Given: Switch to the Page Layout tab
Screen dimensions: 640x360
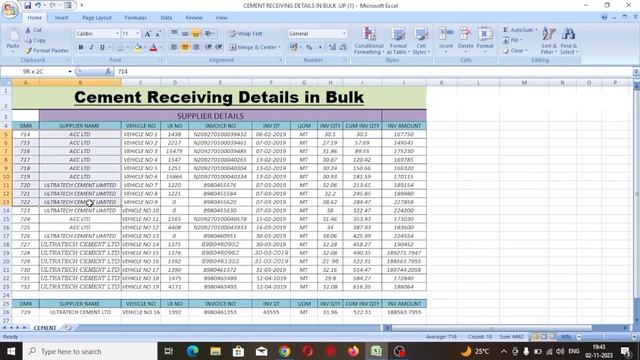Looking at the screenshot, I should (x=97, y=18).
